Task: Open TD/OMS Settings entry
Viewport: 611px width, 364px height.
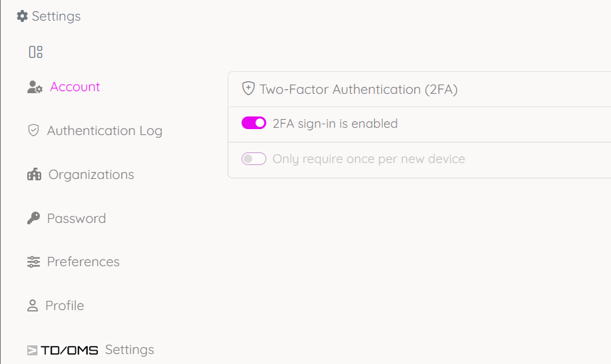Action: click(129, 349)
